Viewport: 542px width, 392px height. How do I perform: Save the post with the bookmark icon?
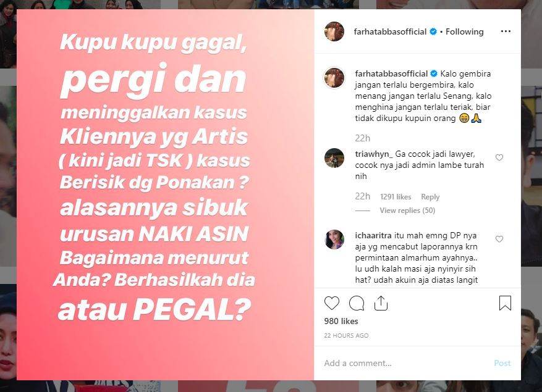505,303
